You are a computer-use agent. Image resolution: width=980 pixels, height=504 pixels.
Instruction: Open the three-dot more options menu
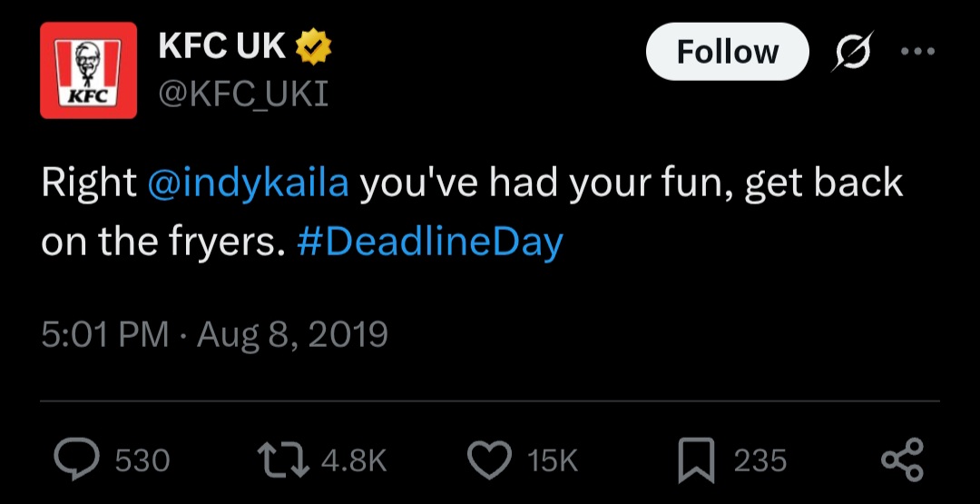pos(917,52)
